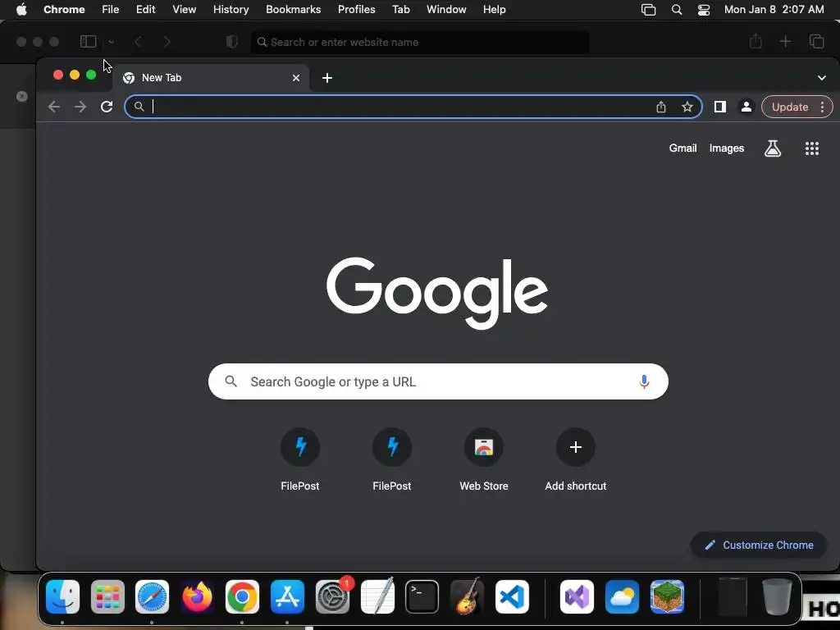The height and width of the screenshot is (630, 840).
Task: Open purple Visual Studio Dock icon
Action: [x=577, y=597]
